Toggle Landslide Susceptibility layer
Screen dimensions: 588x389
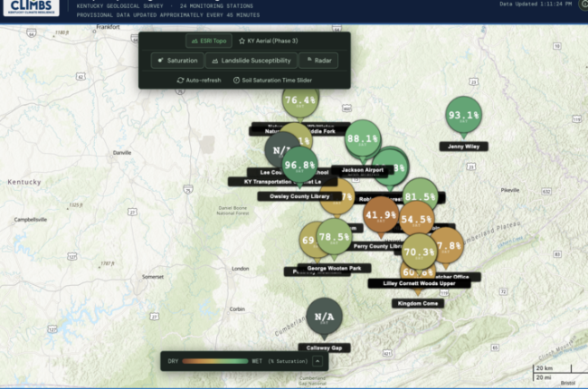[251, 61]
